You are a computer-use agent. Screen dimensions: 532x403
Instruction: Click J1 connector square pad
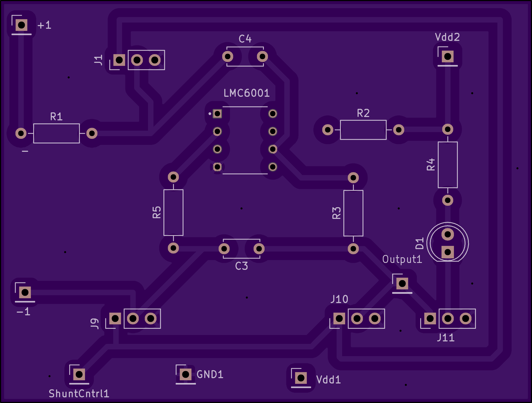click(x=119, y=60)
